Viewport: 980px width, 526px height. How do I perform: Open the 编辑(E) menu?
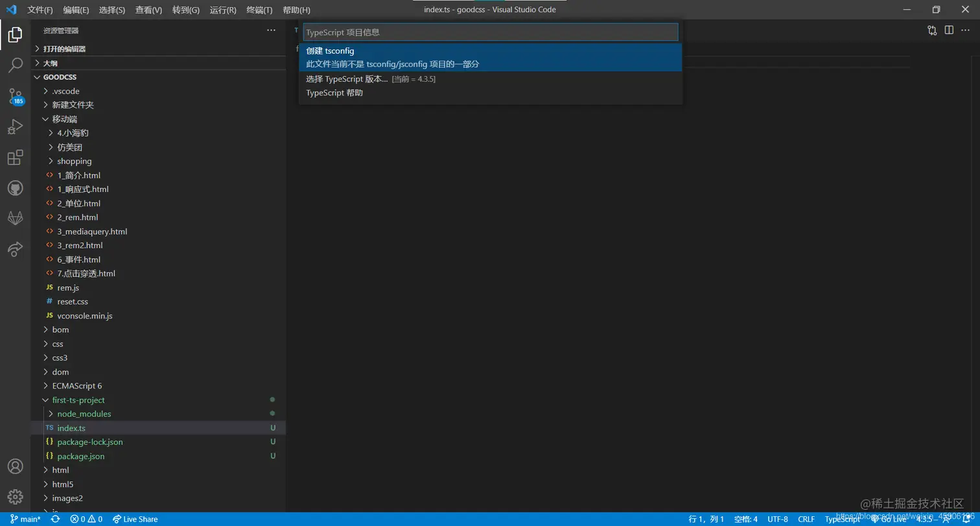pyautogui.click(x=76, y=10)
